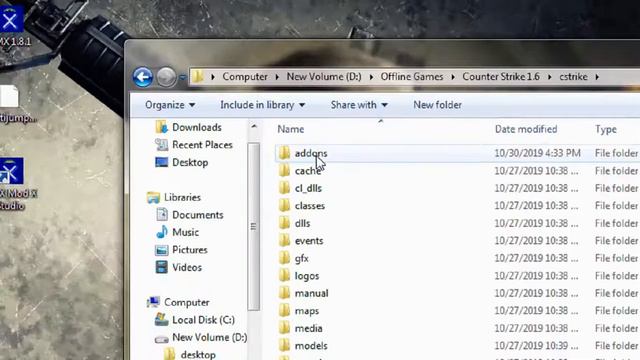This screenshot has width=640, height=360.
Task: Click the New folder button
Action: coord(438,105)
